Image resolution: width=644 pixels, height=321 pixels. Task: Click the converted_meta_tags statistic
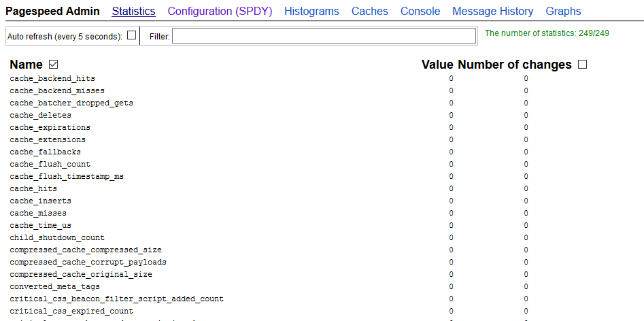54,287
